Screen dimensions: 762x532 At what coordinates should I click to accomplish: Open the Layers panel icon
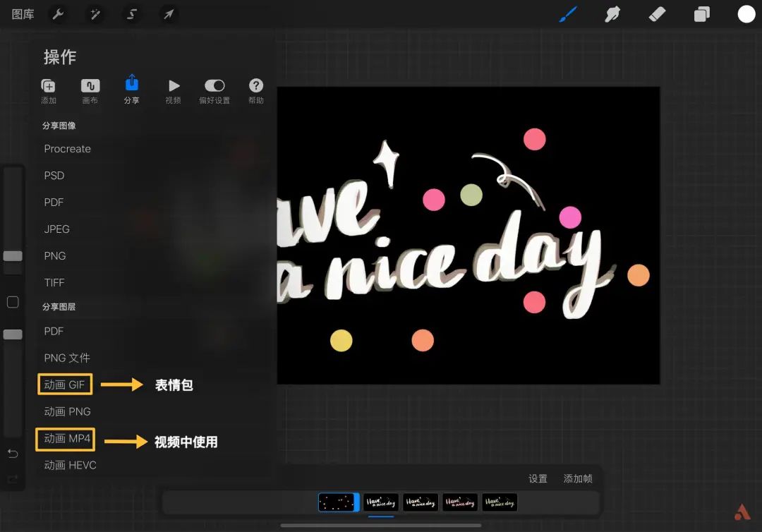click(x=702, y=14)
